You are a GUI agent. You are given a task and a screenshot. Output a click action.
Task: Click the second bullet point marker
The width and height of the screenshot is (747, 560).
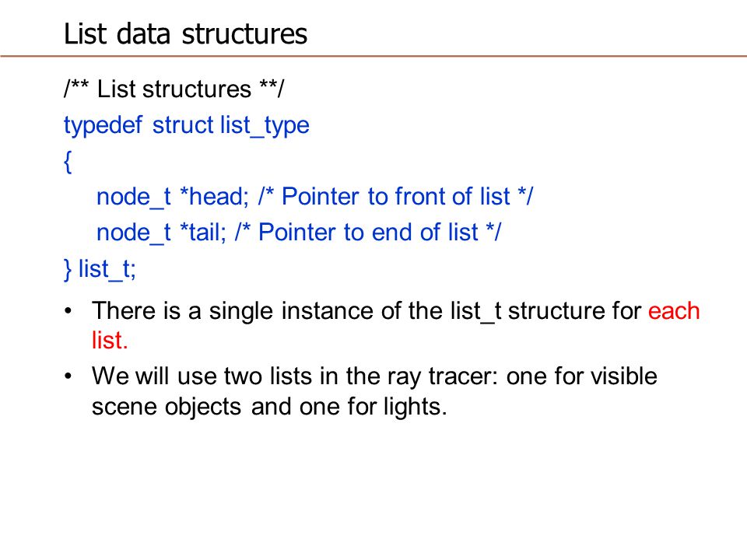coord(68,376)
